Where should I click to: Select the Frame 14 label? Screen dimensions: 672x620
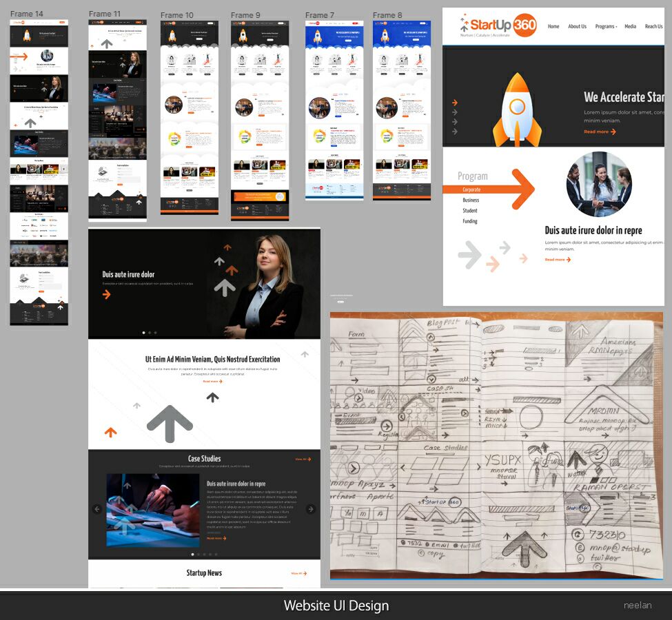click(26, 14)
